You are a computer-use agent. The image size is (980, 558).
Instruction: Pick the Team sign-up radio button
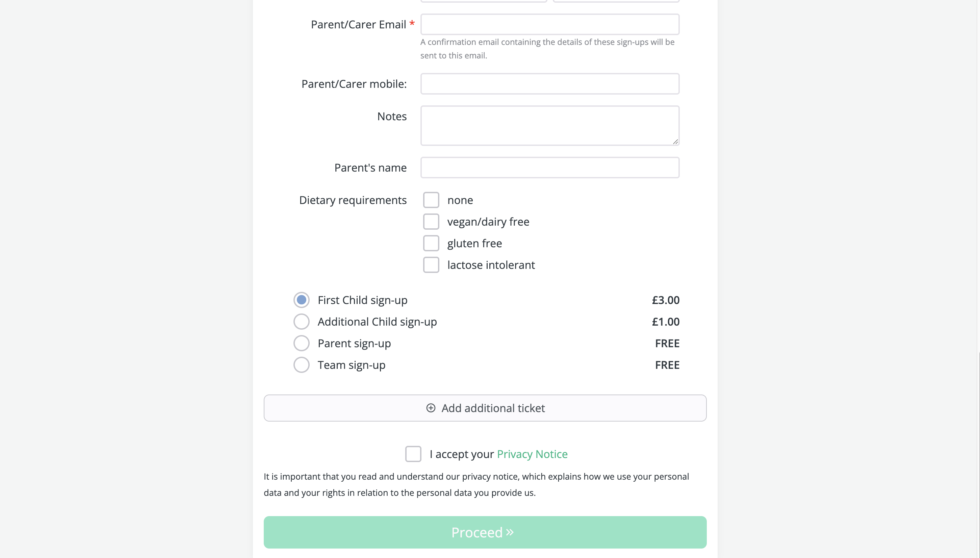tap(302, 365)
